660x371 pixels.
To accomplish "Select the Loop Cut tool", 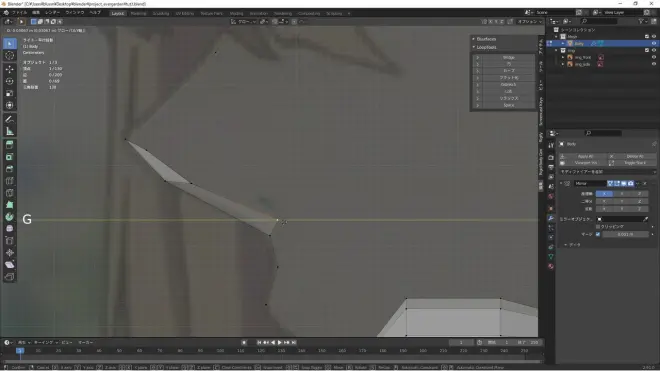I will tap(10, 181).
